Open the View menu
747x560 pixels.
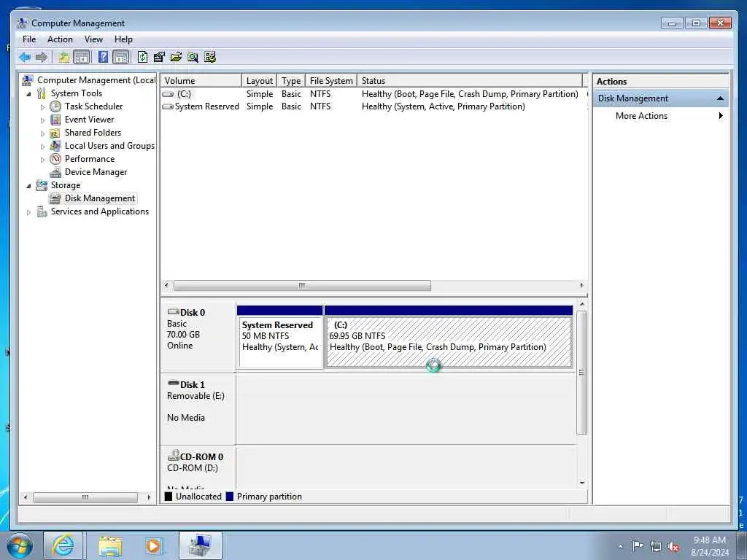(93, 39)
